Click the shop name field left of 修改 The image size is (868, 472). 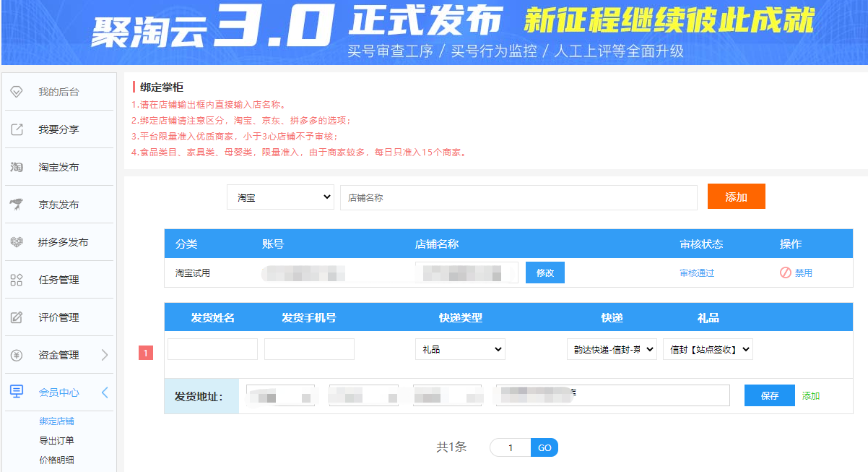point(466,273)
